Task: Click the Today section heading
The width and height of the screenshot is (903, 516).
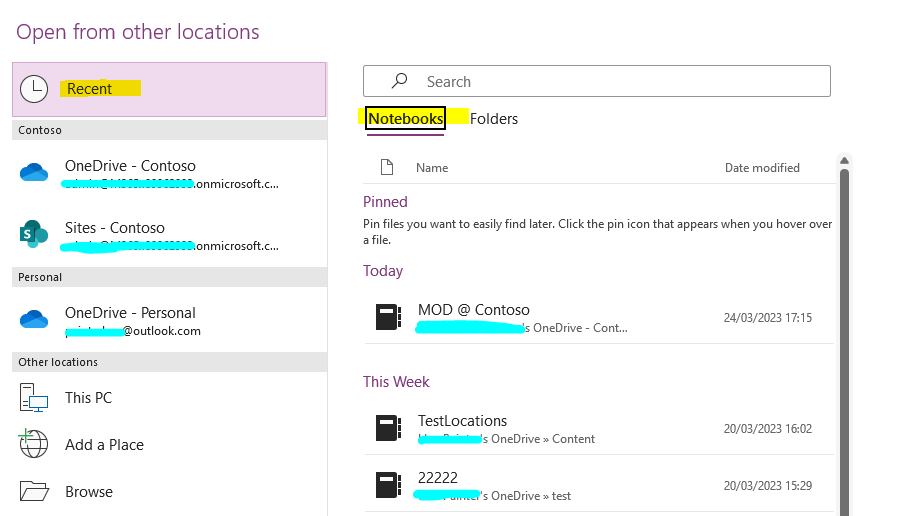Action: point(383,271)
